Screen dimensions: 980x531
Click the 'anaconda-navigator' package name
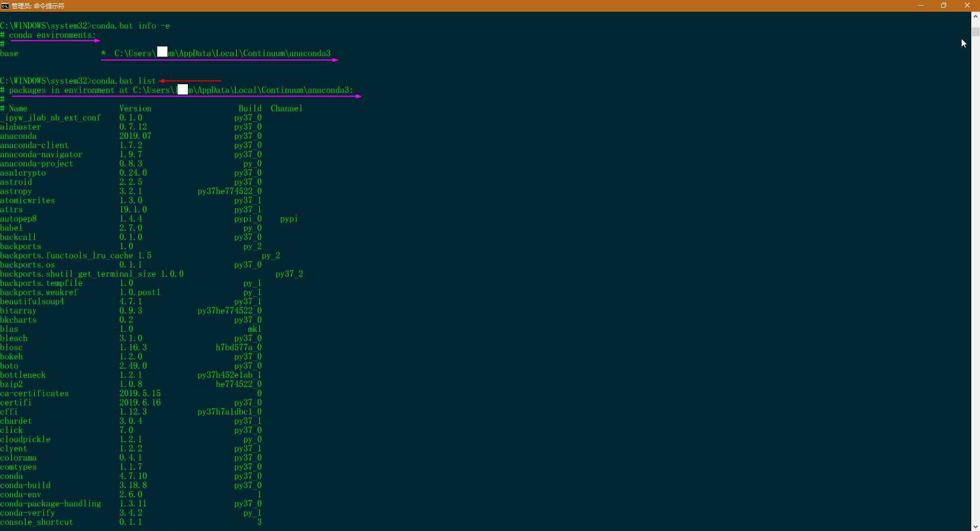click(x=41, y=154)
